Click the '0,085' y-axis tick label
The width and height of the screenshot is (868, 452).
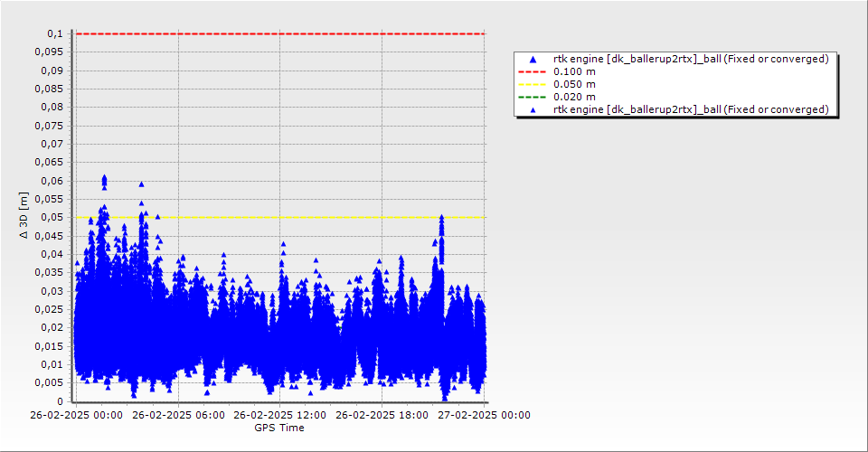coord(49,89)
